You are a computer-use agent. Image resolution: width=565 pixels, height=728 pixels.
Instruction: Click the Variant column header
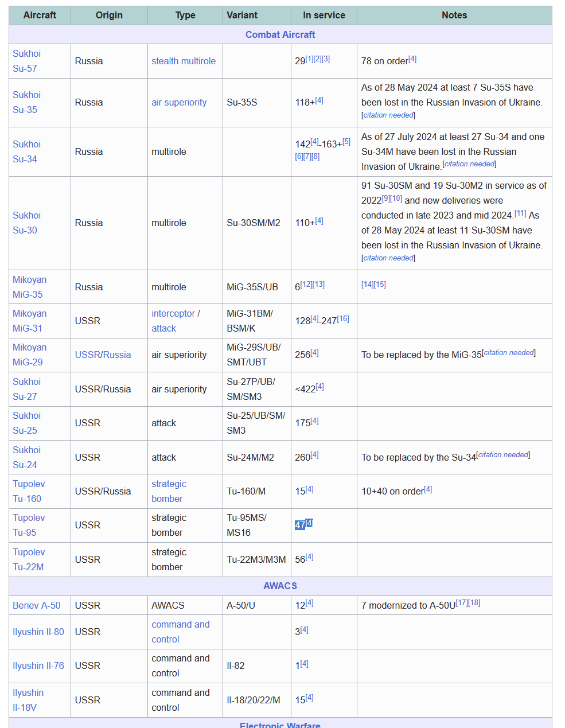click(x=257, y=15)
